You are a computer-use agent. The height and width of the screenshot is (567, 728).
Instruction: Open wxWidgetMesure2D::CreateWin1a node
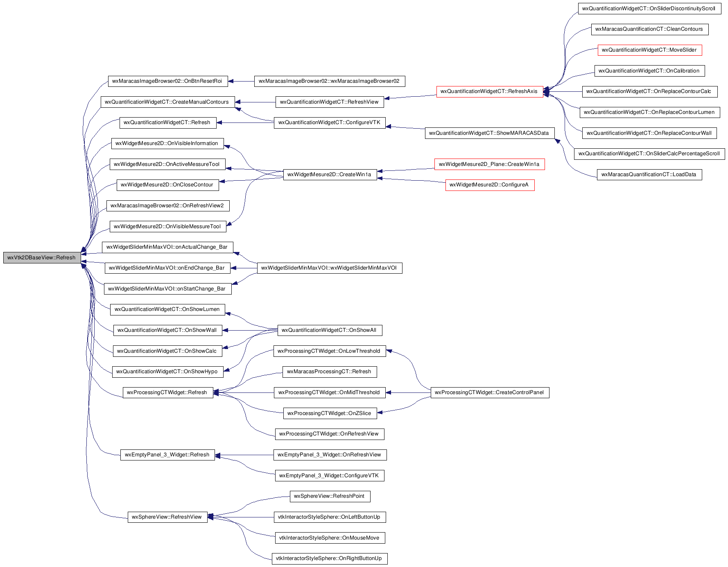pos(330,175)
